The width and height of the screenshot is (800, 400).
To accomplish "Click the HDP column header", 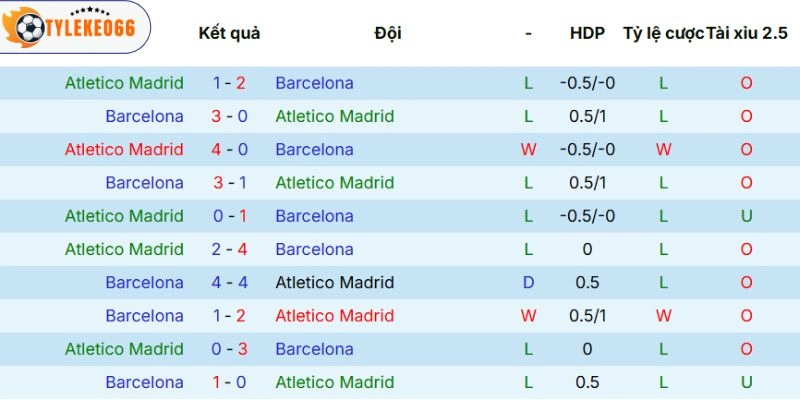I will click(587, 33).
